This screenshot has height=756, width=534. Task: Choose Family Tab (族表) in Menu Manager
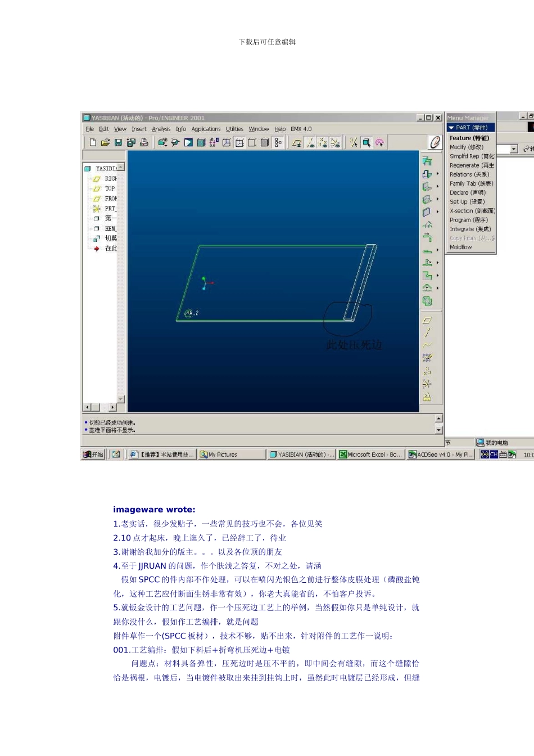click(x=471, y=183)
